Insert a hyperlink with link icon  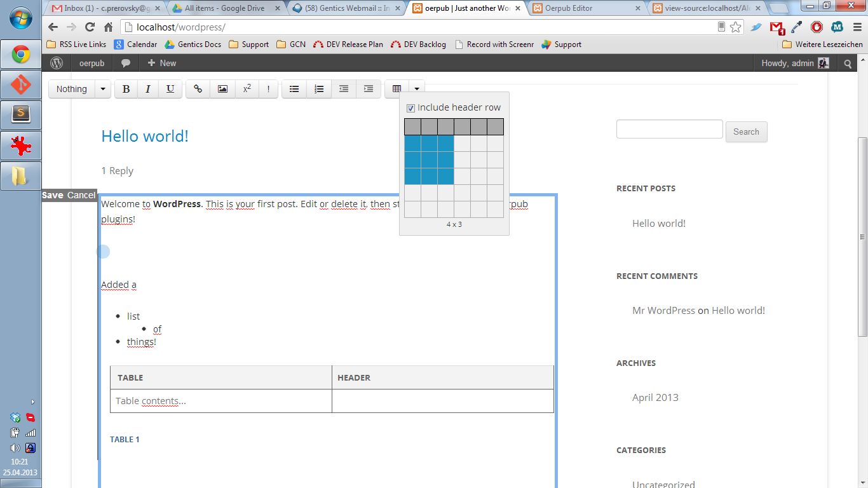(198, 89)
